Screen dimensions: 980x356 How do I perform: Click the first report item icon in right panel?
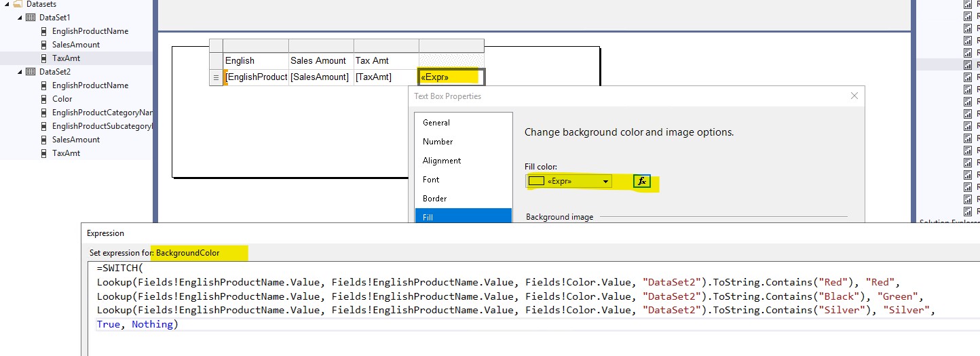pos(968,4)
